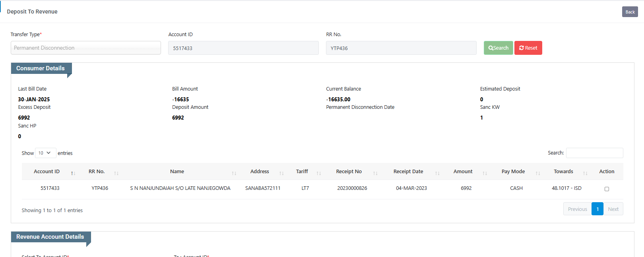
Task: Sort table using Name column arrows
Action: pos(234,173)
